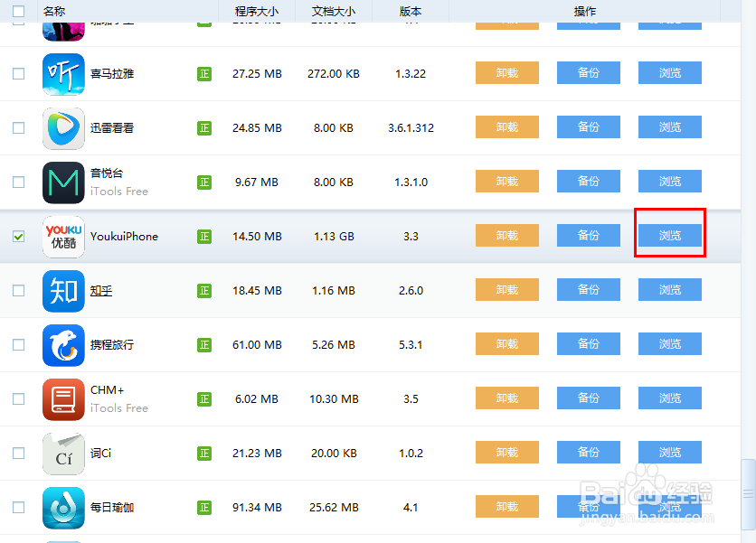756x543 pixels.
Task: Back up 音悦台 with 备份 button
Action: (x=589, y=182)
